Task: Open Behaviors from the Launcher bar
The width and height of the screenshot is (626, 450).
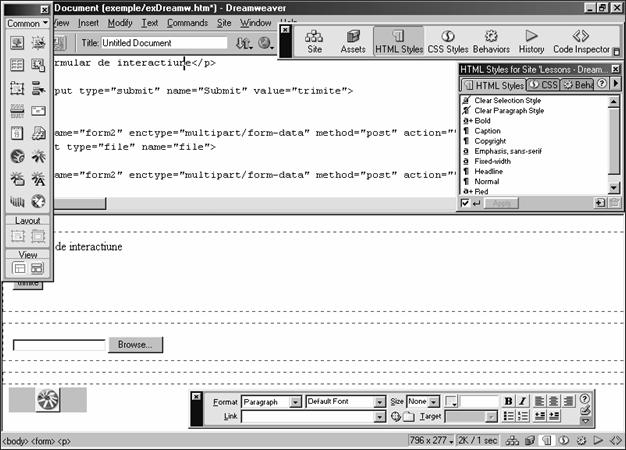Action: coord(491,42)
